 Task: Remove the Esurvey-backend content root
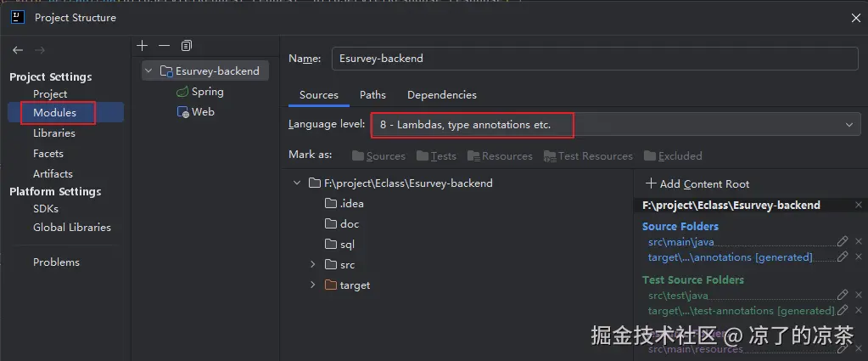point(859,205)
